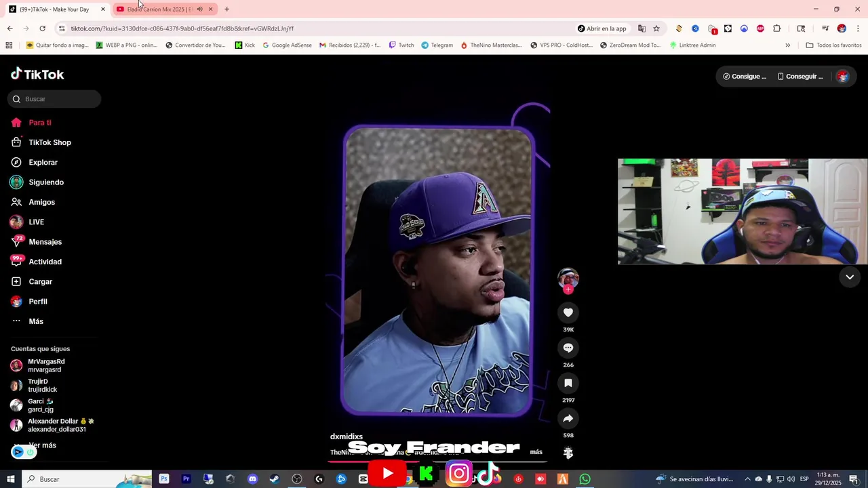Click the Conseguir app button
Screen dimensions: 868x488
[x=800, y=77]
